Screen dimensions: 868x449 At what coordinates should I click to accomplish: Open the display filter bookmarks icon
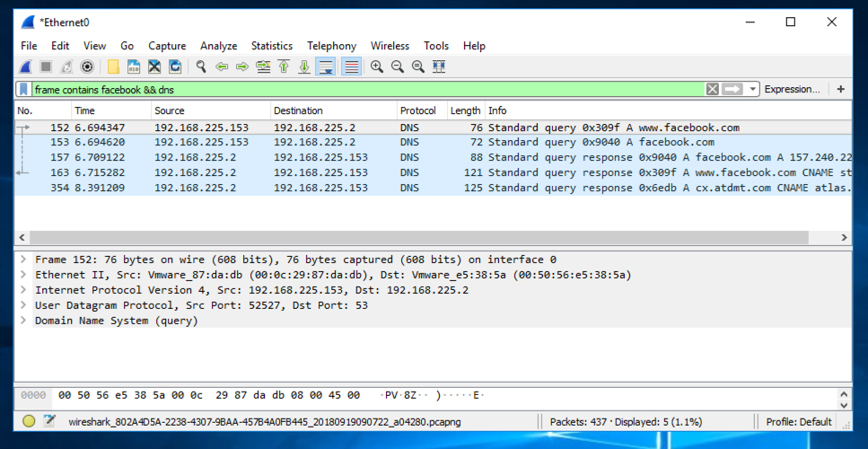tap(23, 89)
